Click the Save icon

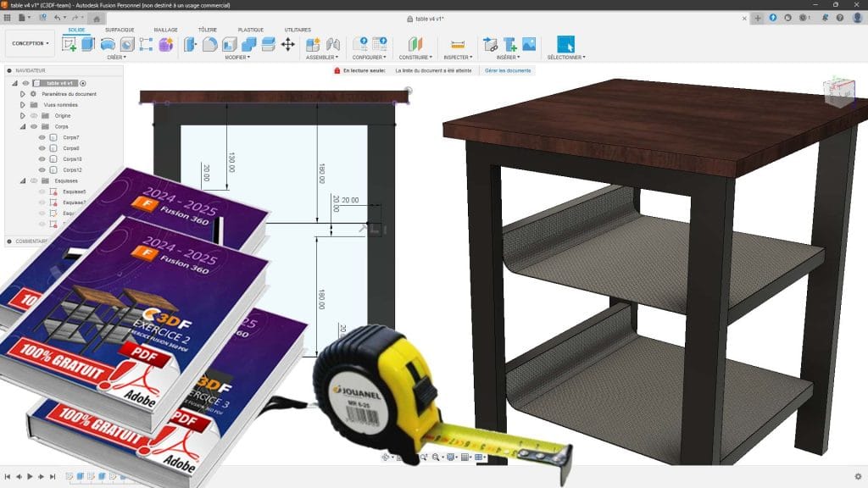(42, 18)
